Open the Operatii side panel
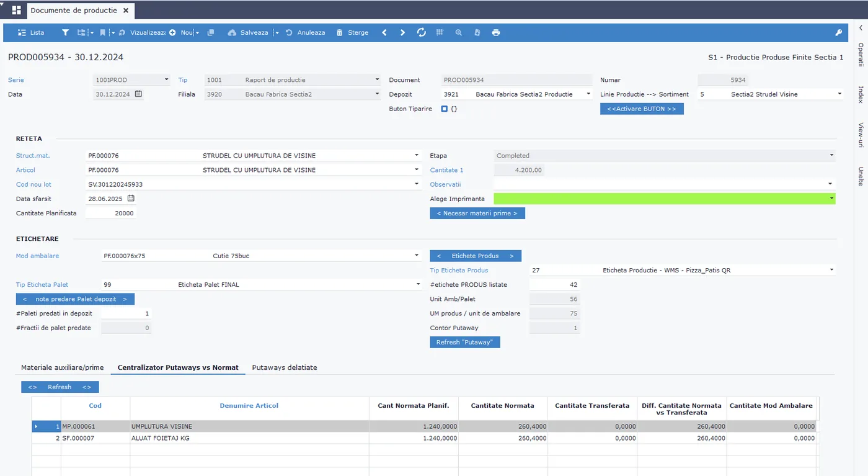 tap(861, 55)
